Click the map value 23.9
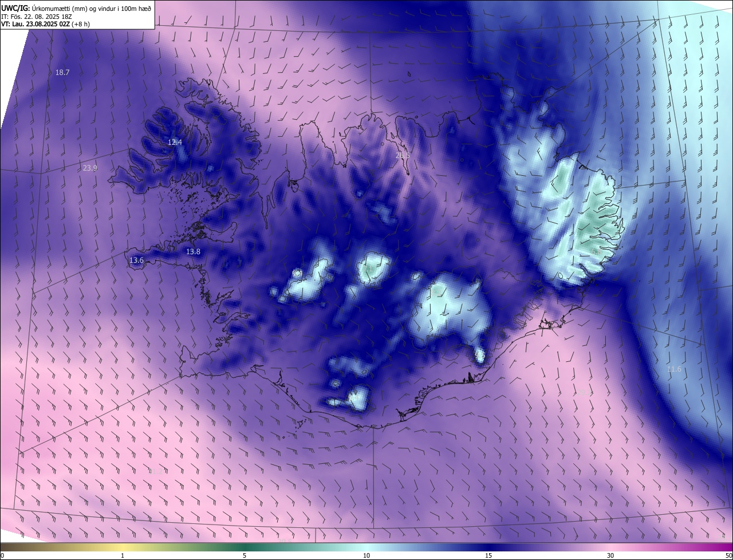The width and height of the screenshot is (733, 560). pos(90,168)
